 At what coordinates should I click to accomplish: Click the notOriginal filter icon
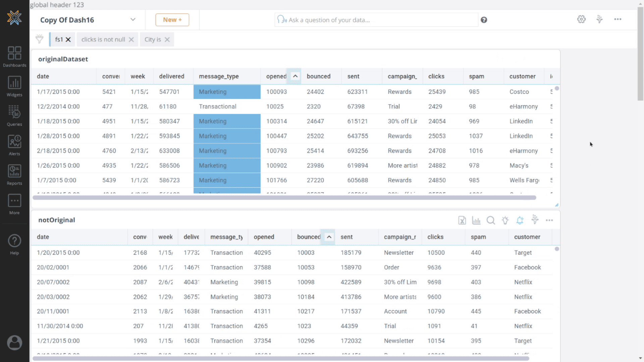coord(535,220)
